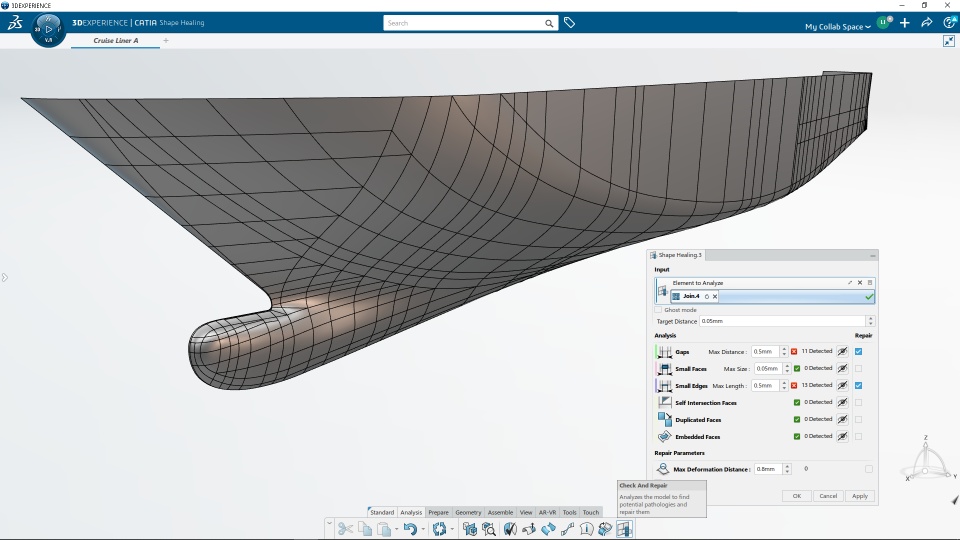
Task: Add a new tab with plus button
Action: 166,40
